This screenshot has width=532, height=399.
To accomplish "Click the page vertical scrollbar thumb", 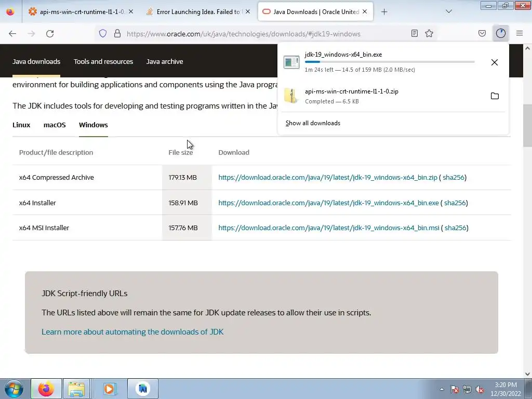I will coord(527,126).
